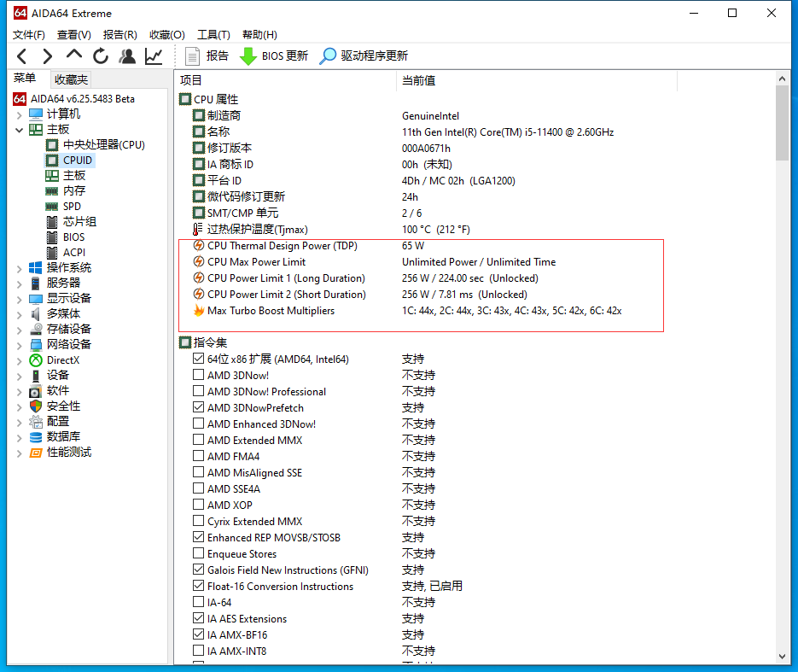Select the 安全性 shield icon
Viewport: 798px width, 672px height.
(36, 406)
